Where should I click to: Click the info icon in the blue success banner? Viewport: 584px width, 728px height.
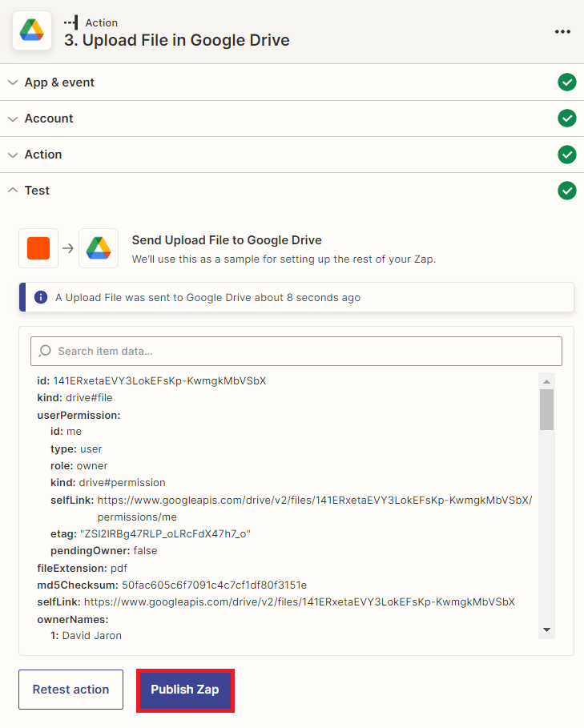41,296
